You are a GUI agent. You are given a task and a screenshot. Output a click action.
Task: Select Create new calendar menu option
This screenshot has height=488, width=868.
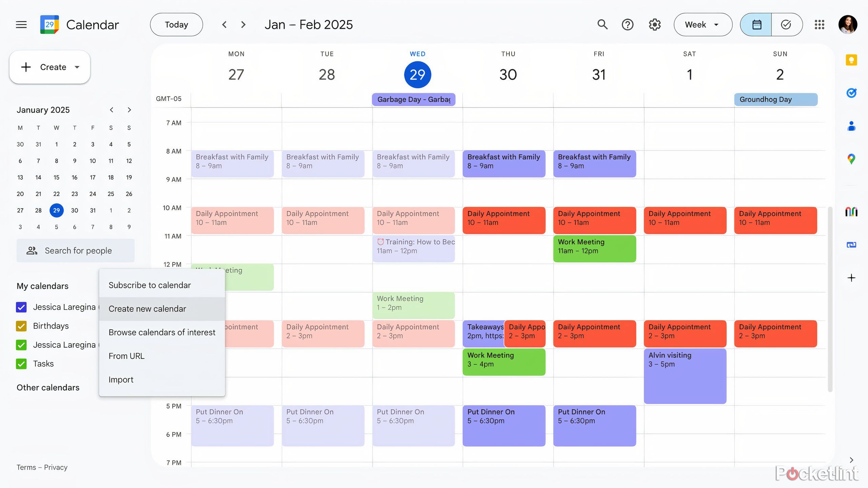pos(147,309)
